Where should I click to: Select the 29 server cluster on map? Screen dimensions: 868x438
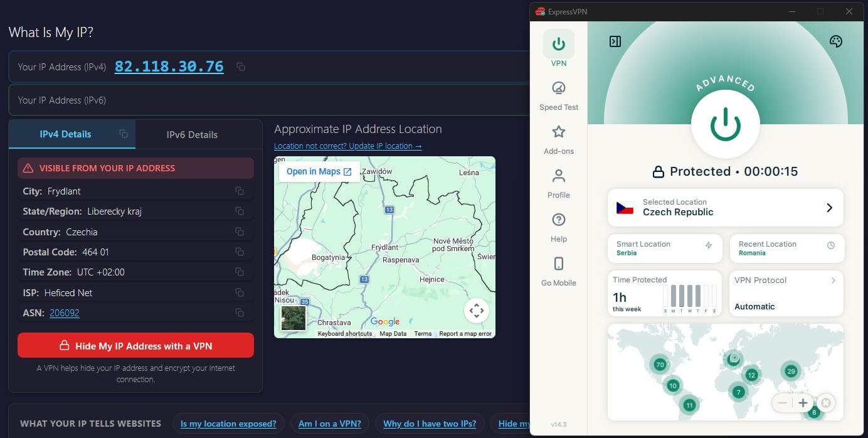791,371
